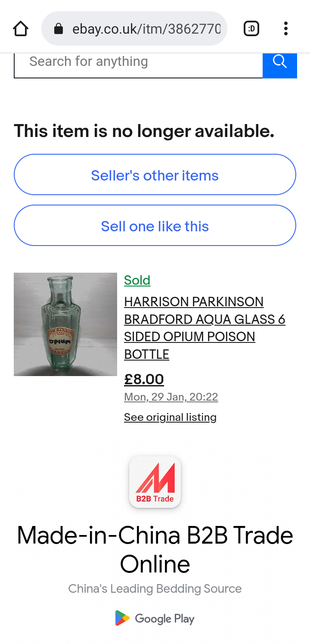The width and height of the screenshot is (310, 644).
Task: Click China's Leading Bedding Source ad text
Action: 155,588
